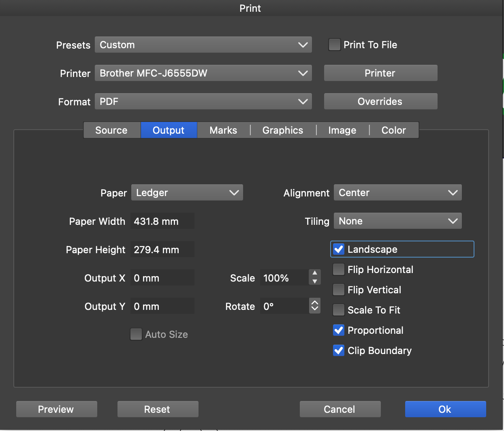504x431 pixels.
Task: Open the Alignment dropdown showing Center
Action: click(x=397, y=193)
